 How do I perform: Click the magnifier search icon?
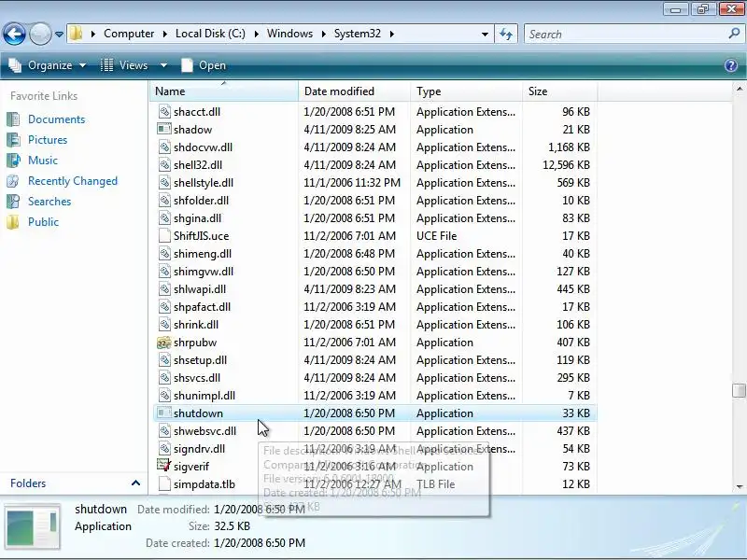[734, 34]
